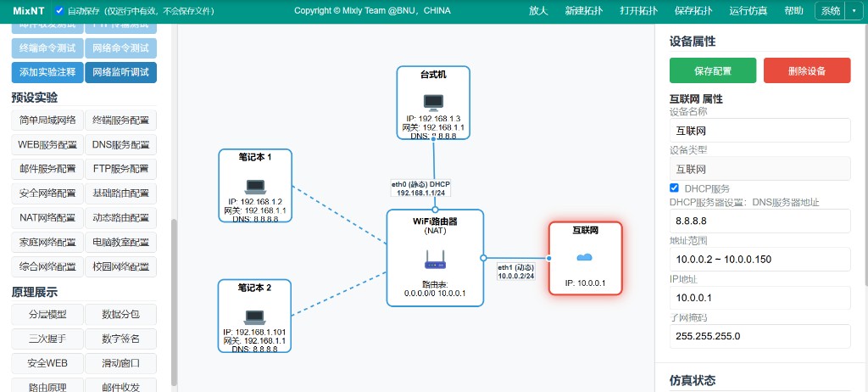Load the NAT网络配置 preset experiment
868x392 pixels.
pos(47,218)
